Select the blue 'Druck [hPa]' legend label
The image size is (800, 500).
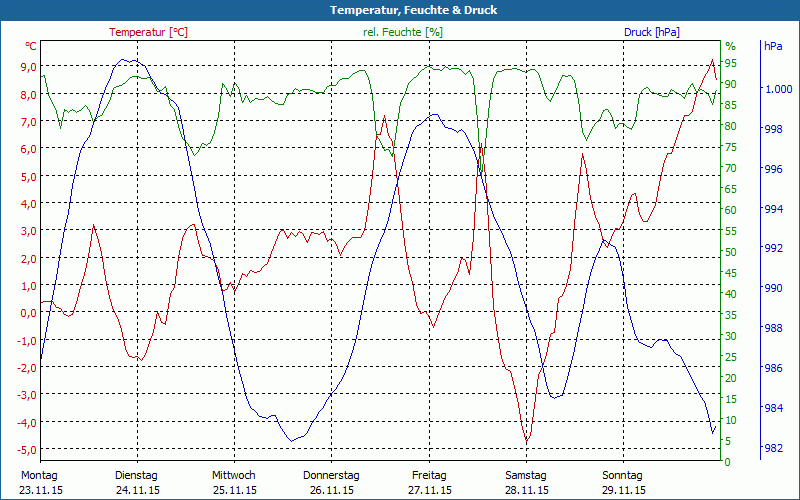[652, 32]
